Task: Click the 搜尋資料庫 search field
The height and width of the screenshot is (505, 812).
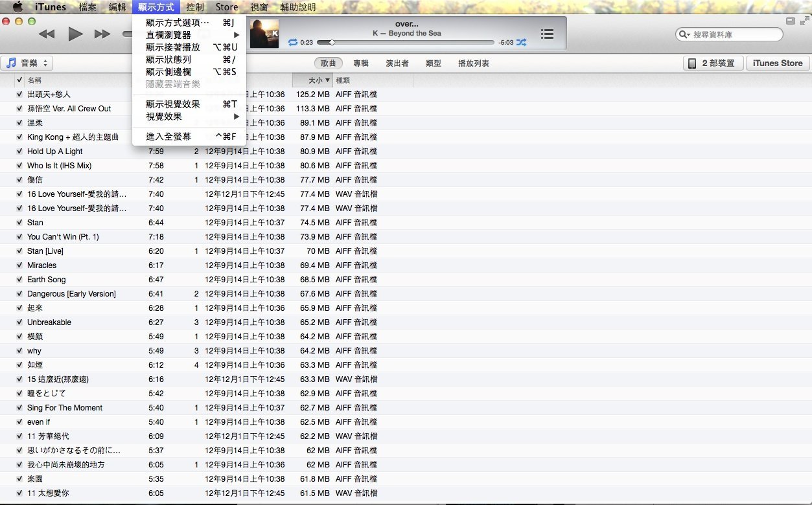Action: [732, 34]
